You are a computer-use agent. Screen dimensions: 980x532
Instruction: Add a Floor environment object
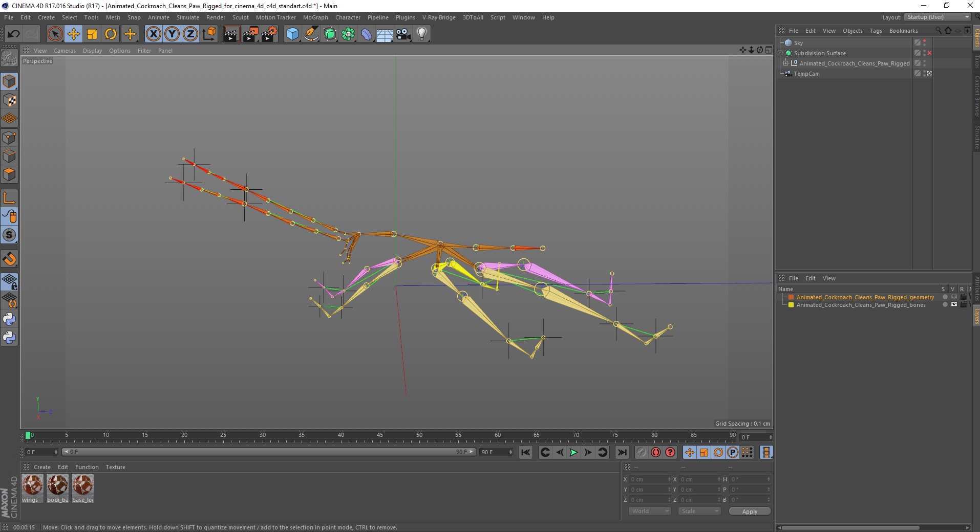pos(385,34)
